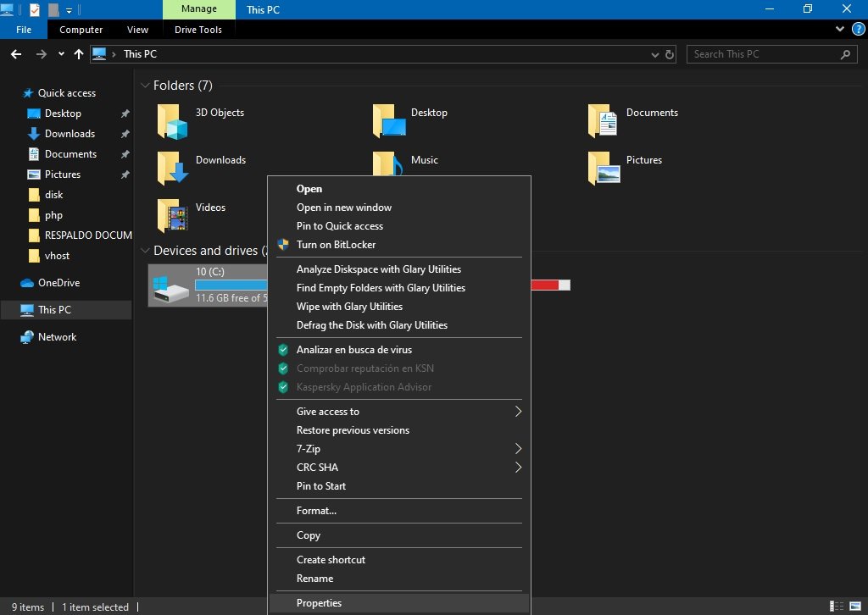
Task: Click the Network icon in sidebar
Action: [27, 337]
